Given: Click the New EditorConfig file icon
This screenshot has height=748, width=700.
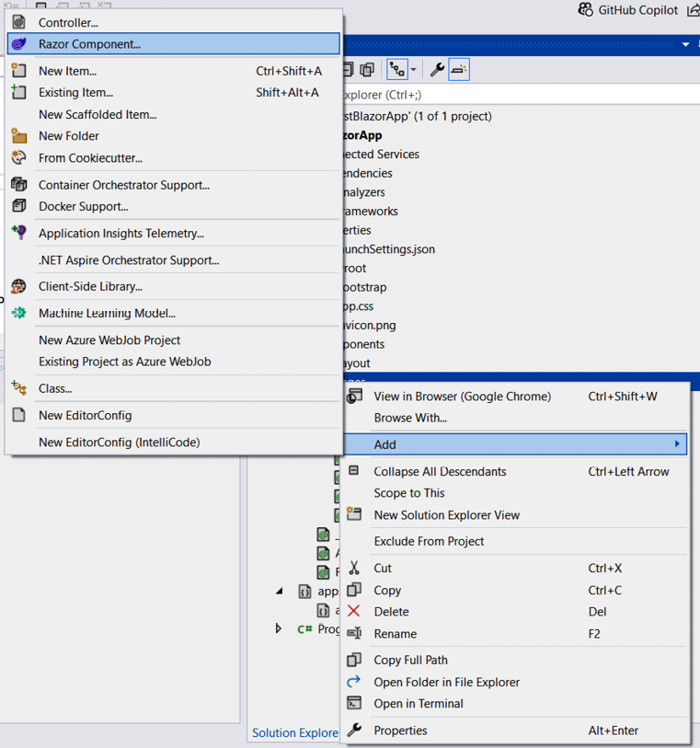Looking at the screenshot, I should tap(18, 415).
